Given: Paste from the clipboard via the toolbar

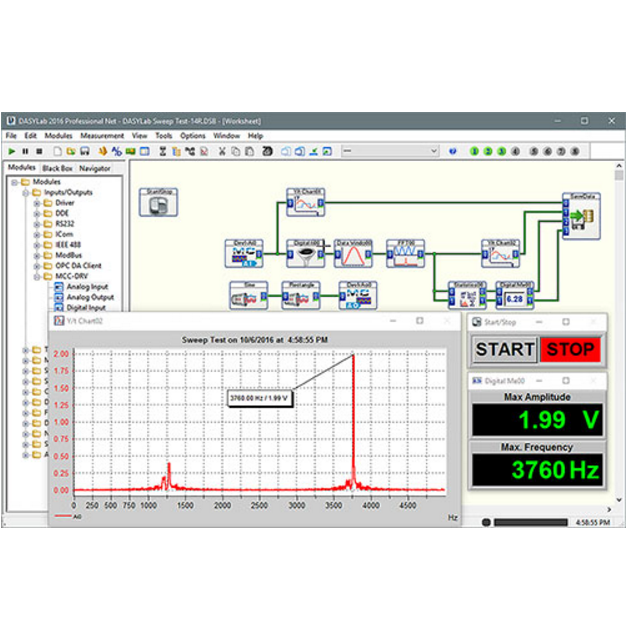Looking at the screenshot, I should tap(249, 151).
